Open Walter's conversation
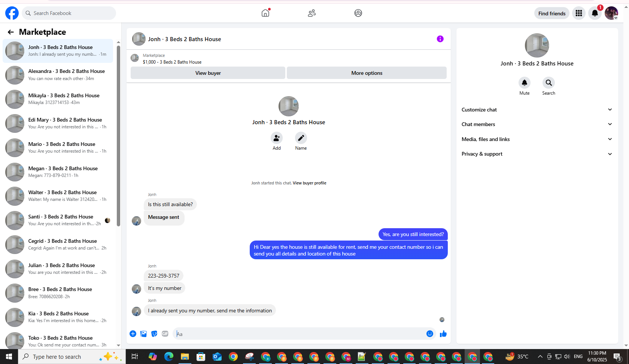 pyautogui.click(x=58, y=196)
